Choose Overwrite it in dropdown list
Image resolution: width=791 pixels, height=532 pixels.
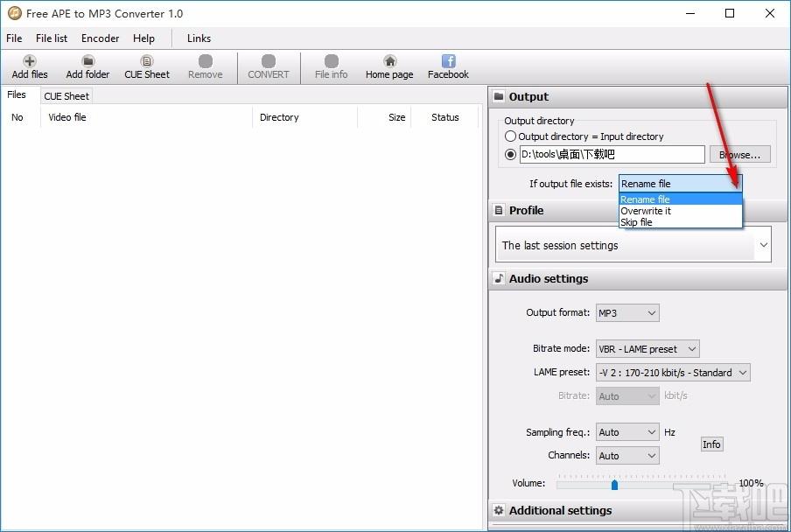pos(681,211)
